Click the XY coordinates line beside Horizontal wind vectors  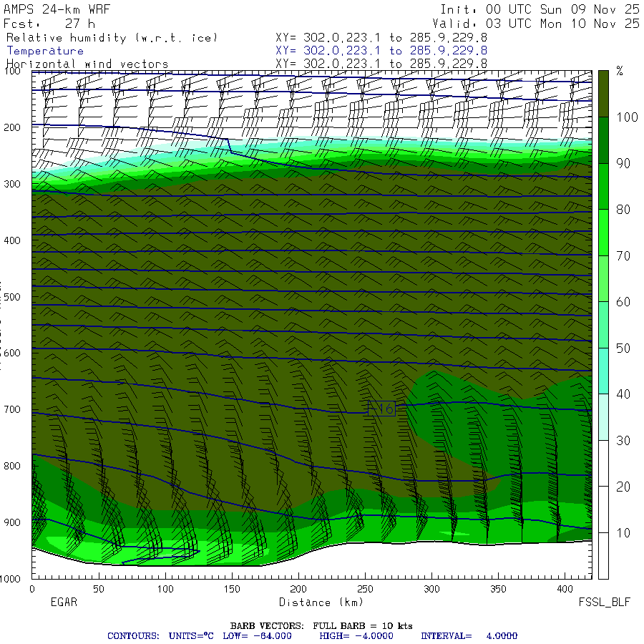point(381,64)
